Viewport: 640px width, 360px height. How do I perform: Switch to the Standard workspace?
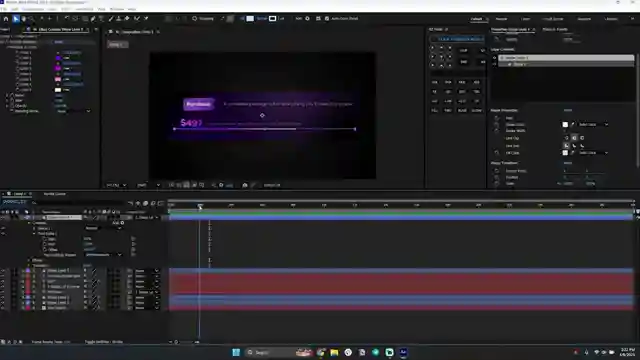[x=584, y=19]
